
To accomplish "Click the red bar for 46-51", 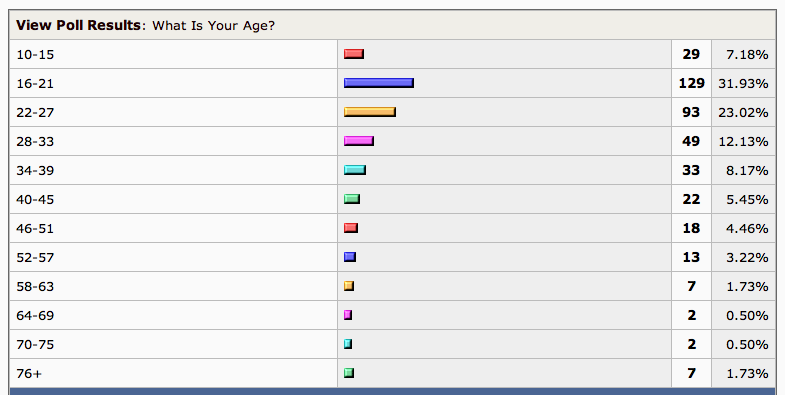I will 351,228.
